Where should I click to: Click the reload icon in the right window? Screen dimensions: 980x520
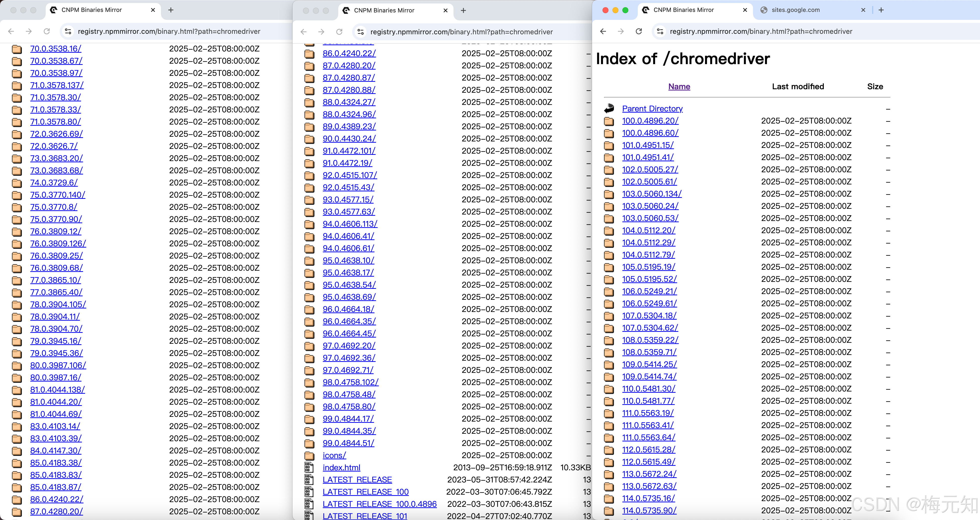pyautogui.click(x=639, y=31)
